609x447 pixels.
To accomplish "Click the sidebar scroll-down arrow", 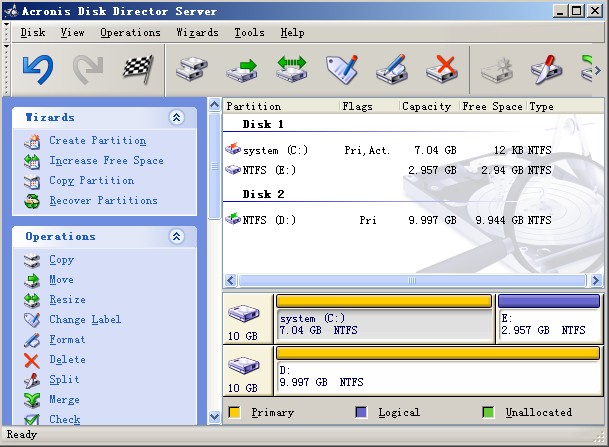I will (214, 417).
